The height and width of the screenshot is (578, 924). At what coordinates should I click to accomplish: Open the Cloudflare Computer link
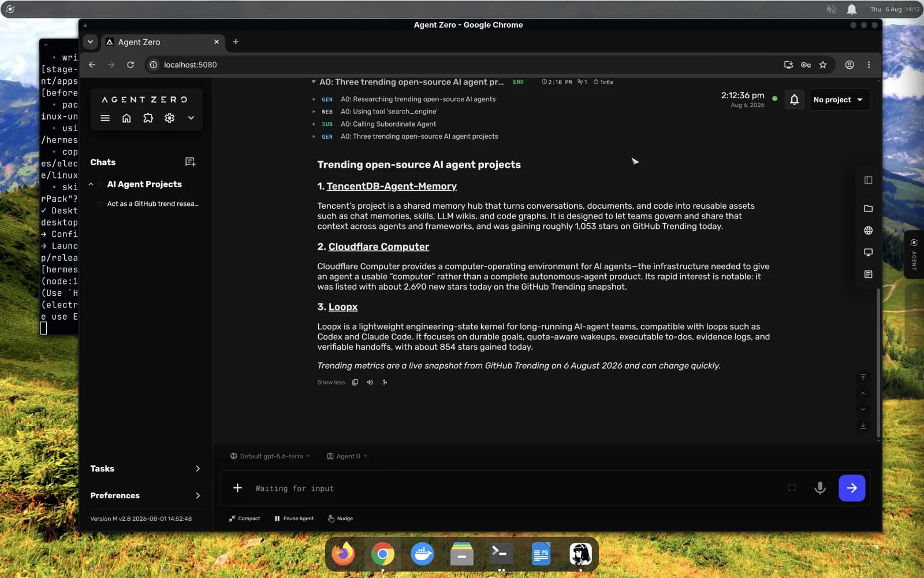click(379, 247)
